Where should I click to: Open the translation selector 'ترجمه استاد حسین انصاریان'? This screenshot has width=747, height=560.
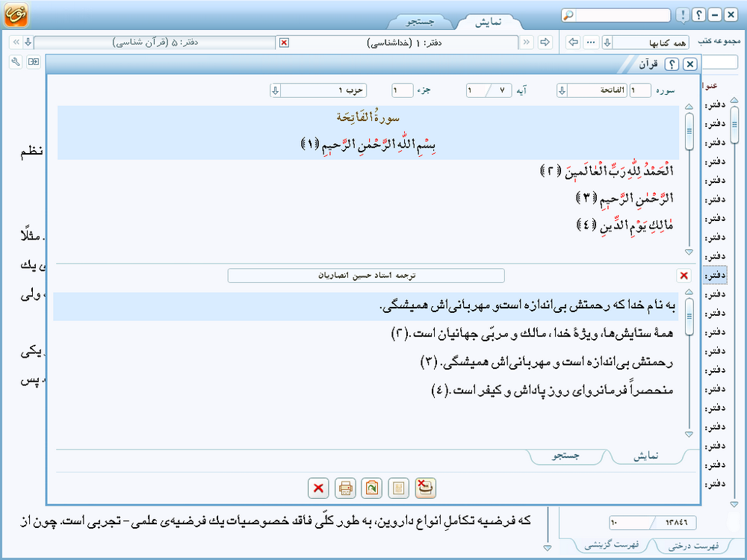[x=366, y=276]
